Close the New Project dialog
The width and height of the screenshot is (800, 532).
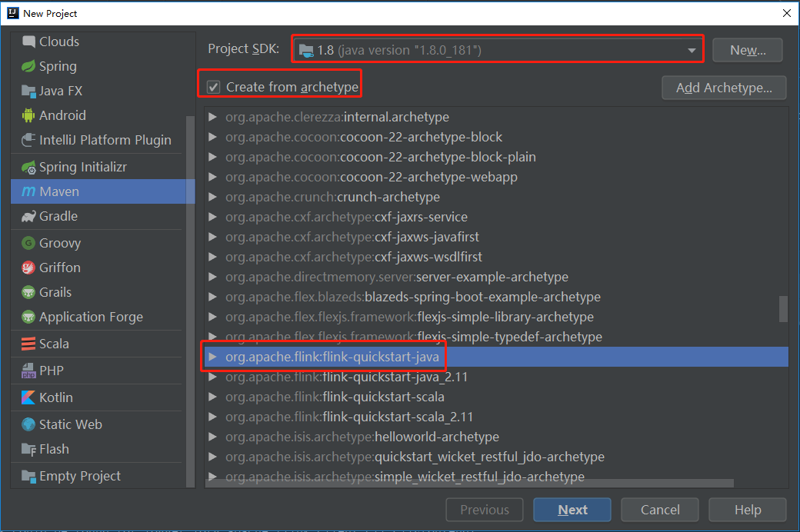[787, 13]
